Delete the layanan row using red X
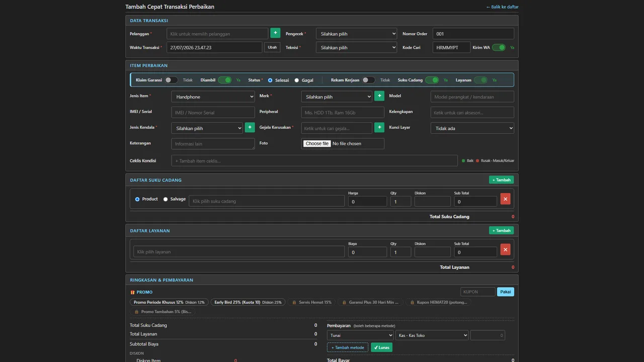Image resolution: width=644 pixels, height=362 pixels. pos(505,249)
